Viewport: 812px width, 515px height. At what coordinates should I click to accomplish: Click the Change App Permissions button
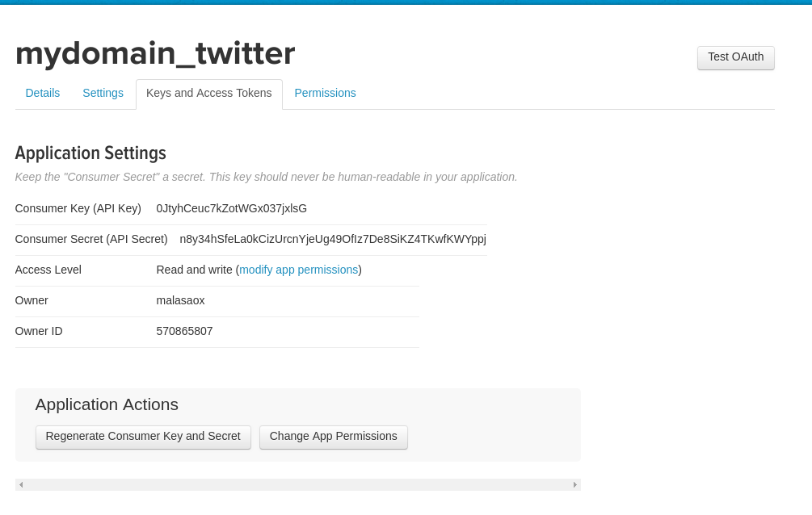[x=334, y=437]
